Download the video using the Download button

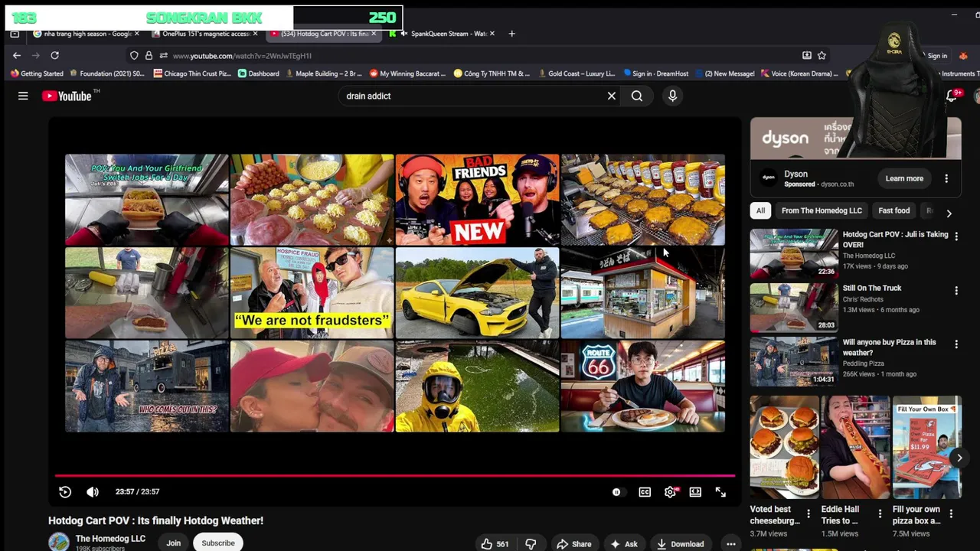[x=680, y=544]
